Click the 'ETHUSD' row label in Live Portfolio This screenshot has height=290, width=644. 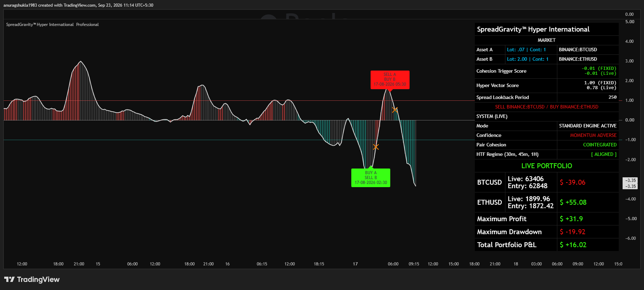(x=489, y=203)
